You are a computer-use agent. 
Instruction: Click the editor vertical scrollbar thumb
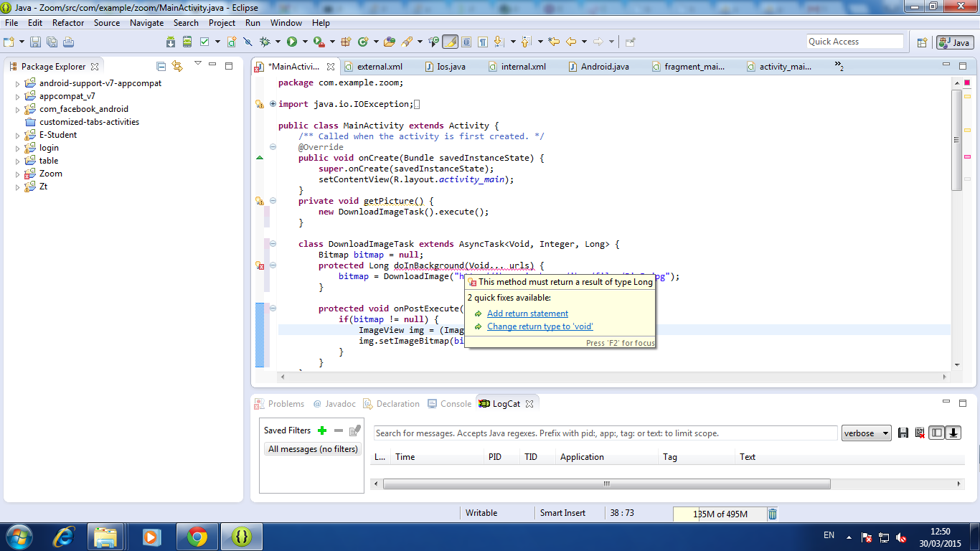pyautogui.click(x=956, y=140)
